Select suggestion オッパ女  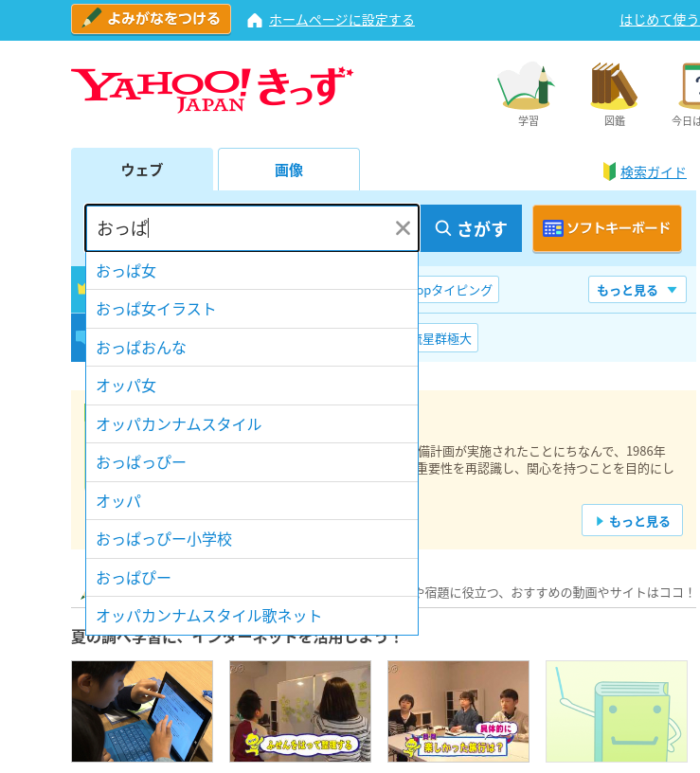[x=252, y=386]
